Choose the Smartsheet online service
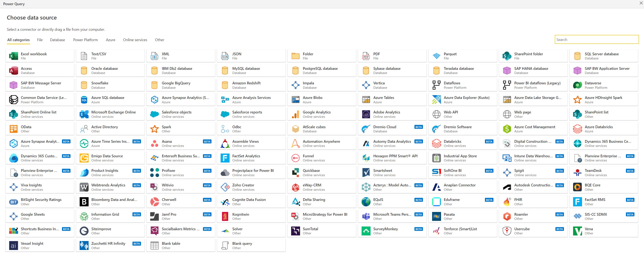This screenshot has height=256, width=644. click(x=392, y=172)
